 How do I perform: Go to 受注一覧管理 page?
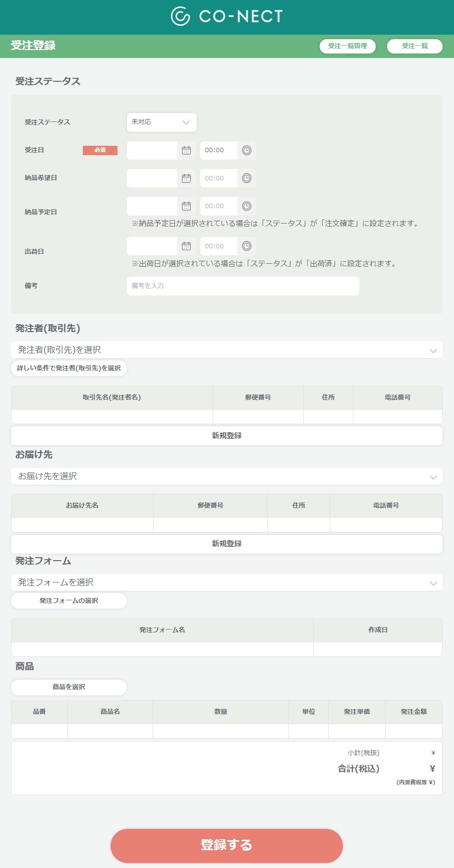click(347, 46)
